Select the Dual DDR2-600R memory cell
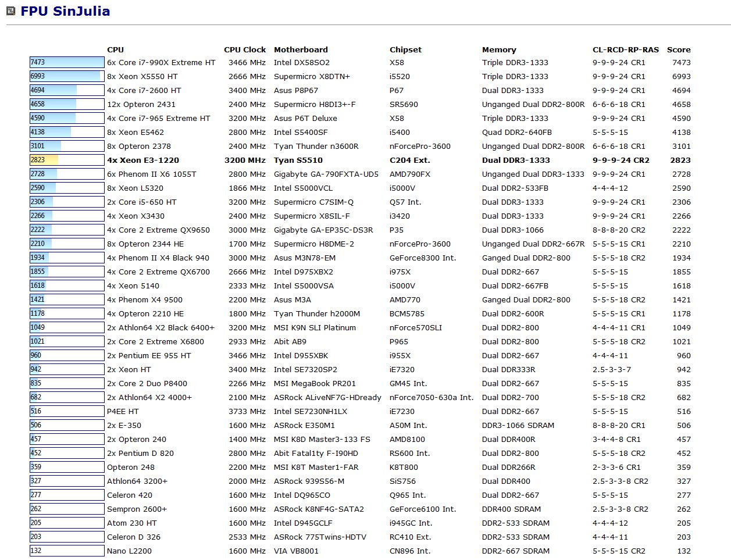 513,313
